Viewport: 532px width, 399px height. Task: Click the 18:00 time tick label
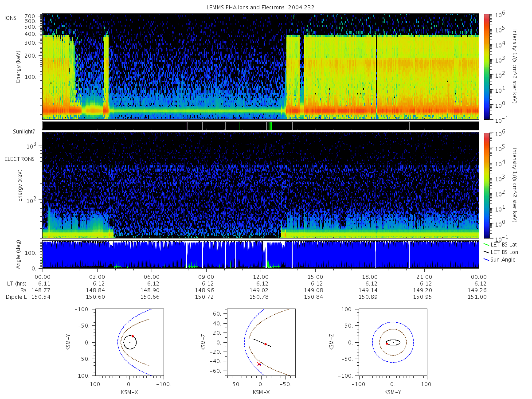[x=370, y=276]
